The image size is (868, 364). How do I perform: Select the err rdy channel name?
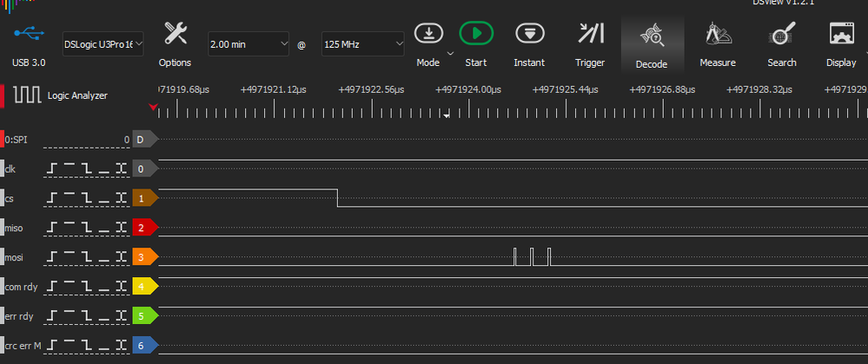[19, 316]
